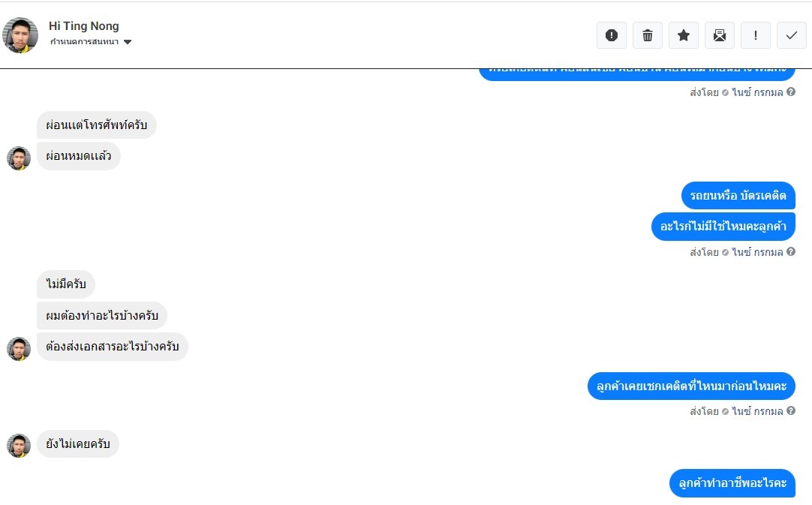
Task: Click customer avatar beside ยังไม่เคยครับ
Action: tap(19, 446)
